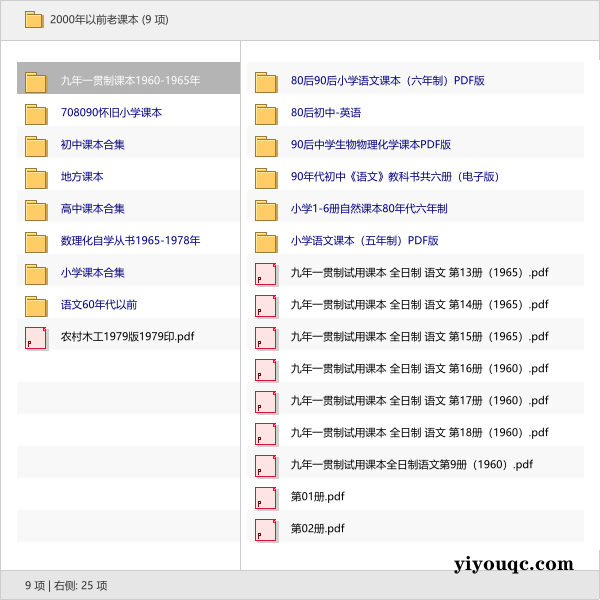Click the folder icon beside 九年一贯制课本1960-1965年
Viewport: 600px width, 600px height.
pyautogui.click(x=36, y=81)
